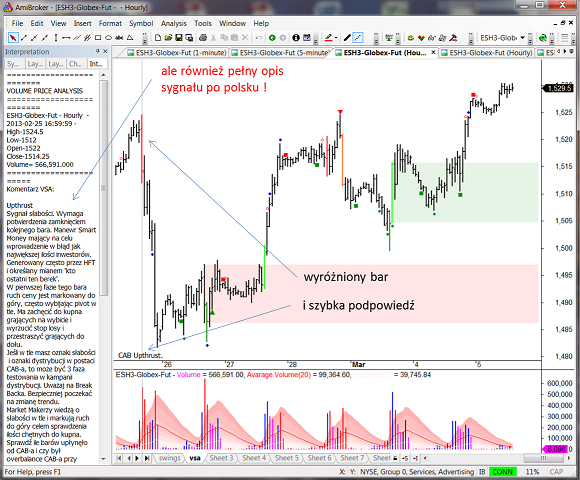
Task: Print the chart using printer icon
Action: coord(203,38)
